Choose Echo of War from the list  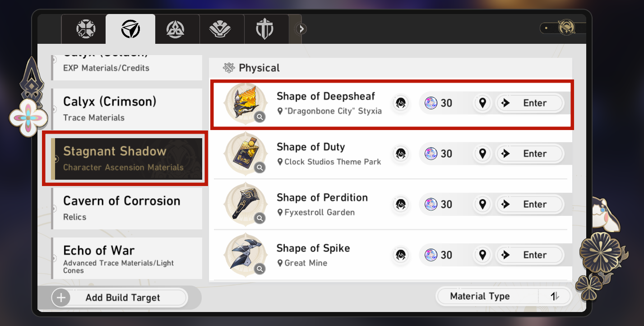coord(126,258)
